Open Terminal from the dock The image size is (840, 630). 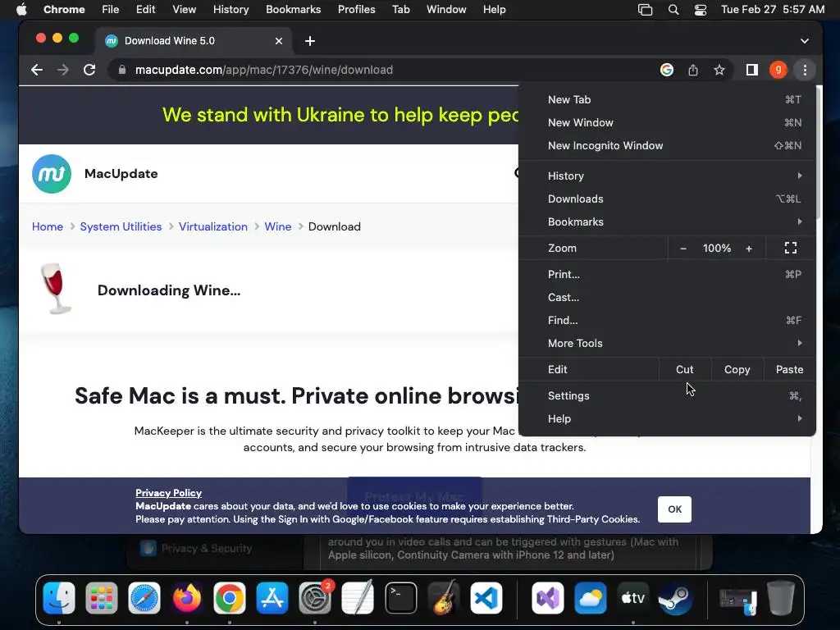point(400,598)
